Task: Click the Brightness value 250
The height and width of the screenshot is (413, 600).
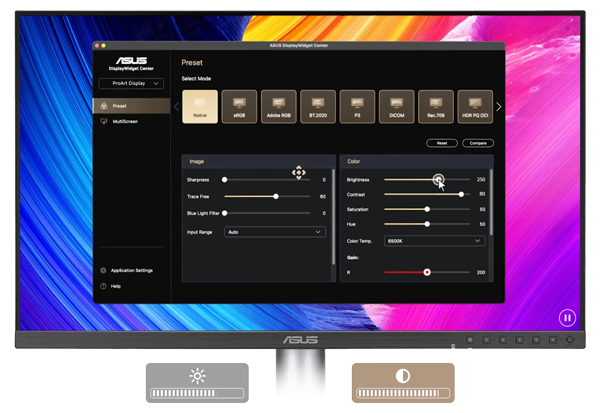Action: (x=481, y=180)
